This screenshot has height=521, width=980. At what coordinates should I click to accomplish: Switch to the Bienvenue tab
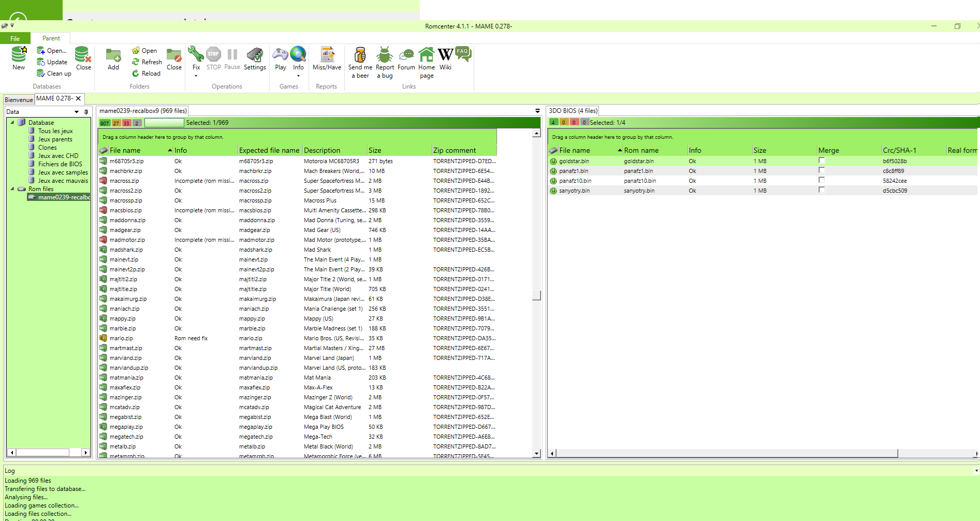pyautogui.click(x=19, y=99)
